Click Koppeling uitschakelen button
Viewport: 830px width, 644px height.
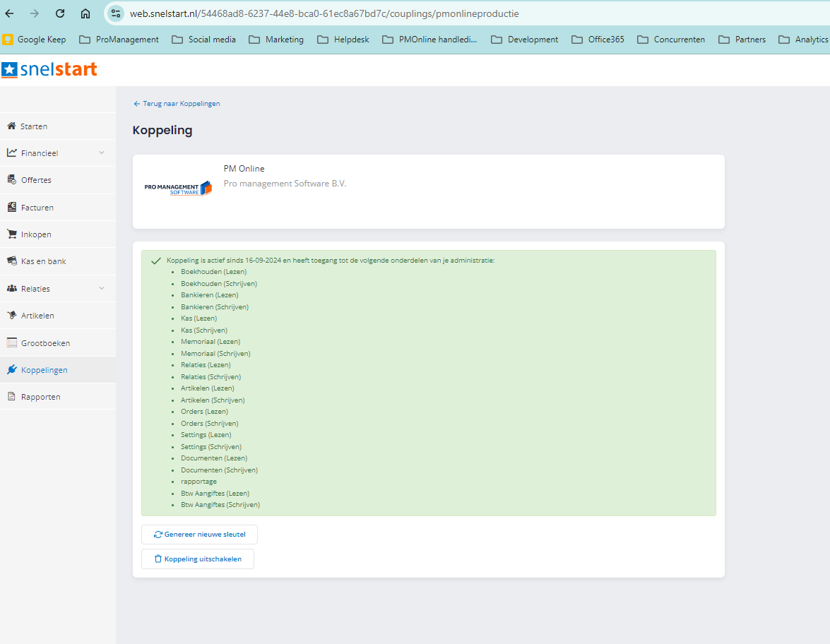click(198, 559)
